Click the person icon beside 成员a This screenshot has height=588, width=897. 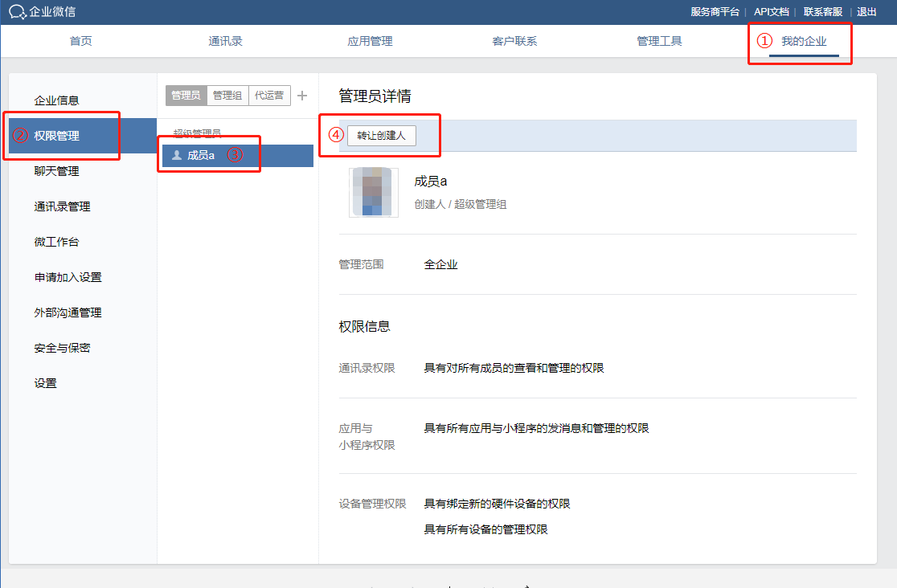pyautogui.click(x=175, y=155)
